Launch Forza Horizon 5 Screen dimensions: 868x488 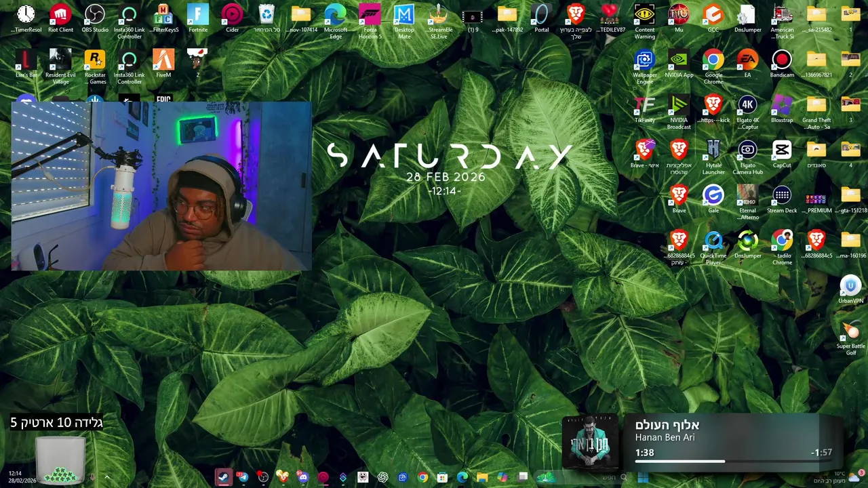(x=370, y=21)
